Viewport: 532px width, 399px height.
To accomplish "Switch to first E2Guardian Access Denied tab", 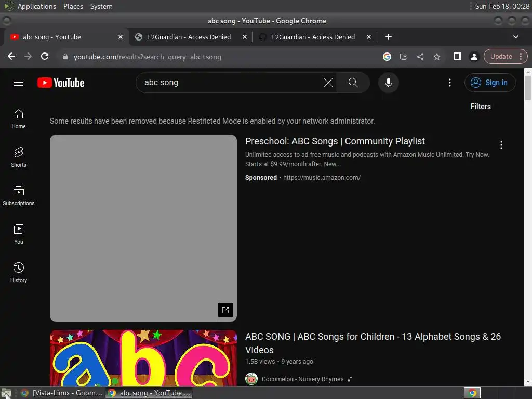I will tap(189, 37).
